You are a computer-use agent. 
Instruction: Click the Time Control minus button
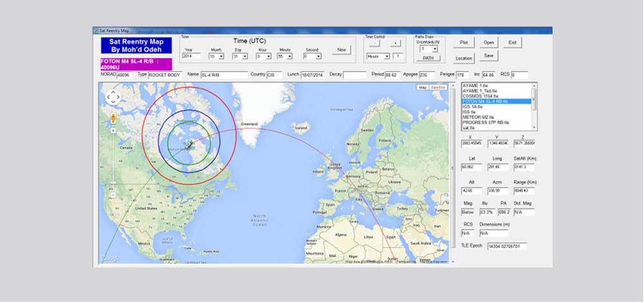click(x=374, y=43)
